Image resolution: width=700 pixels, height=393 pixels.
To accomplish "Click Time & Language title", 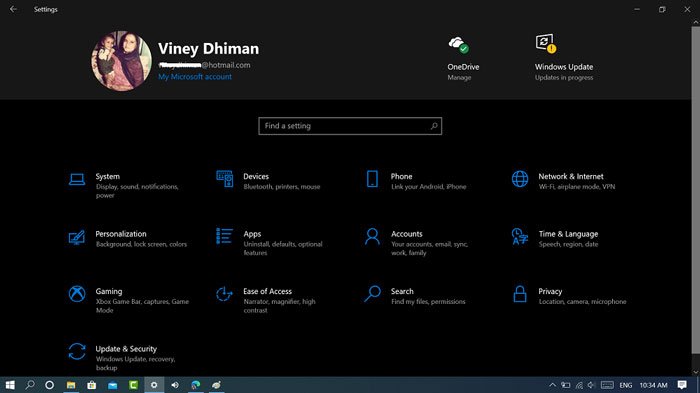I will pyautogui.click(x=568, y=234).
